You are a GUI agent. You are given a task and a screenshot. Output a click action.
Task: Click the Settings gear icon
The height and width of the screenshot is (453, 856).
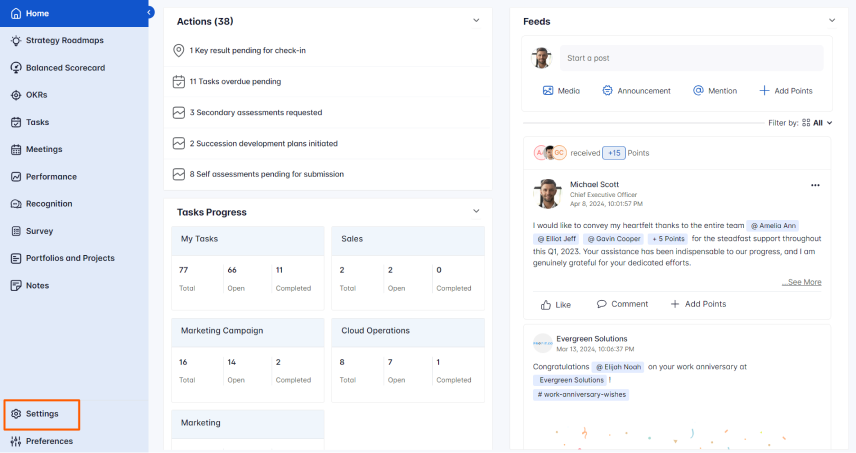point(16,414)
